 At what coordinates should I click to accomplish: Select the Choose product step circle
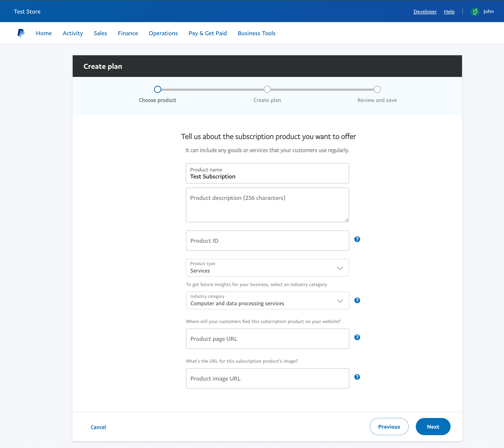pyautogui.click(x=157, y=89)
